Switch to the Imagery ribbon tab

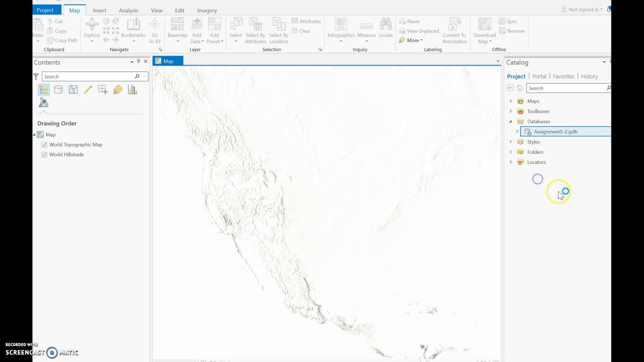[207, 10]
